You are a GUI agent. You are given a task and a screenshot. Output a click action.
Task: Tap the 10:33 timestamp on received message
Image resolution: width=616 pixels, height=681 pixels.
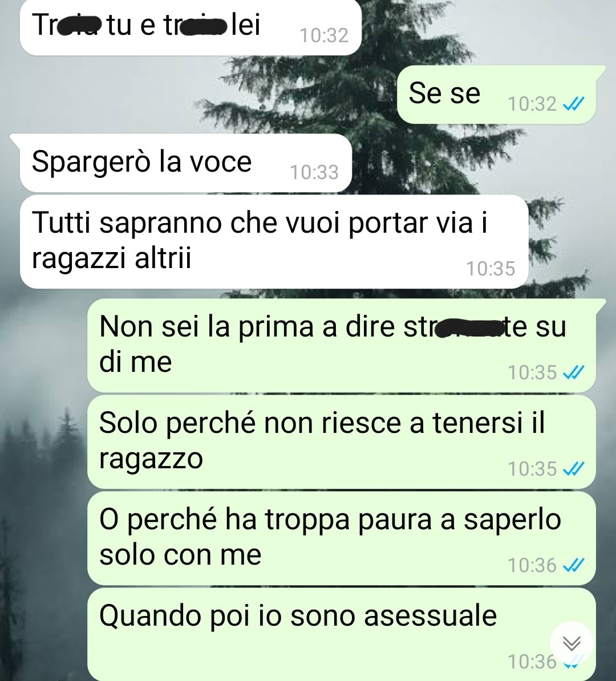(314, 172)
